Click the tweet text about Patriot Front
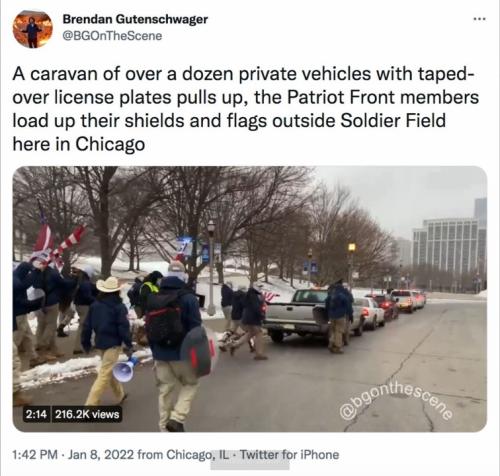This screenshot has width=500, height=476. (x=246, y=109)
